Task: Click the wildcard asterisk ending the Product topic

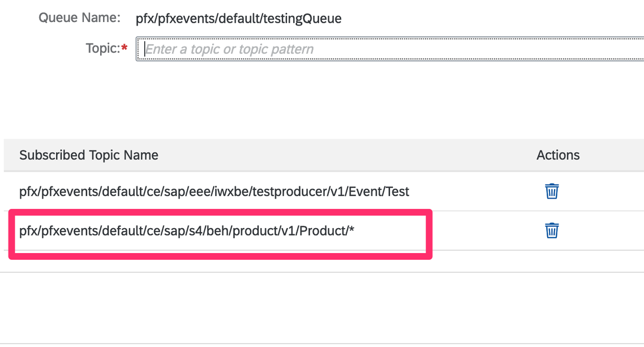Action: click(x=351, y=231)
